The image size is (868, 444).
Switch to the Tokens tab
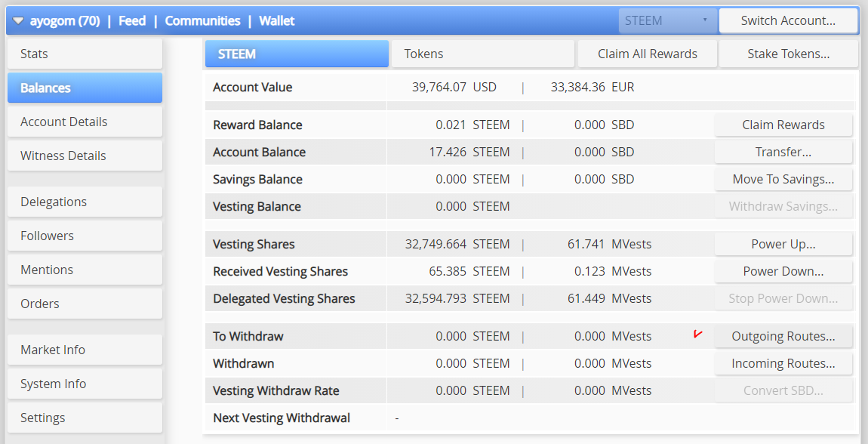coord(483,54)
